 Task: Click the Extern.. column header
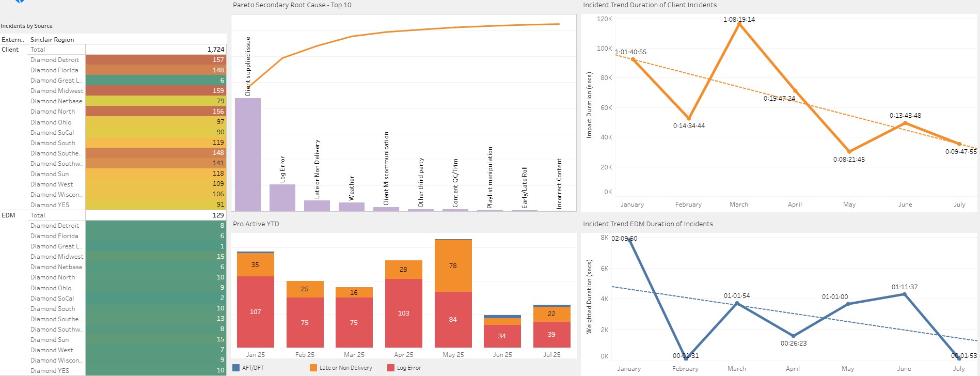point(13,40)
